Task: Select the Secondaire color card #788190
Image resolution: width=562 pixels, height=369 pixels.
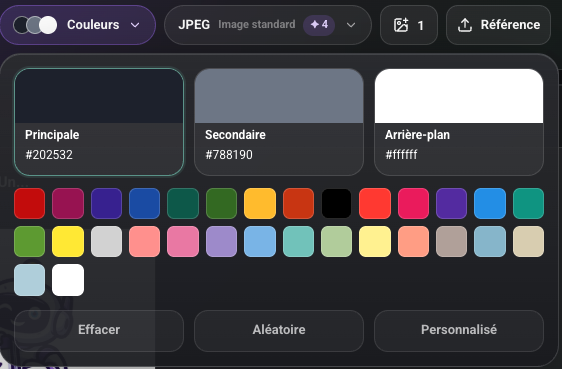Action: pyautogui.click(x=279, y=122)
